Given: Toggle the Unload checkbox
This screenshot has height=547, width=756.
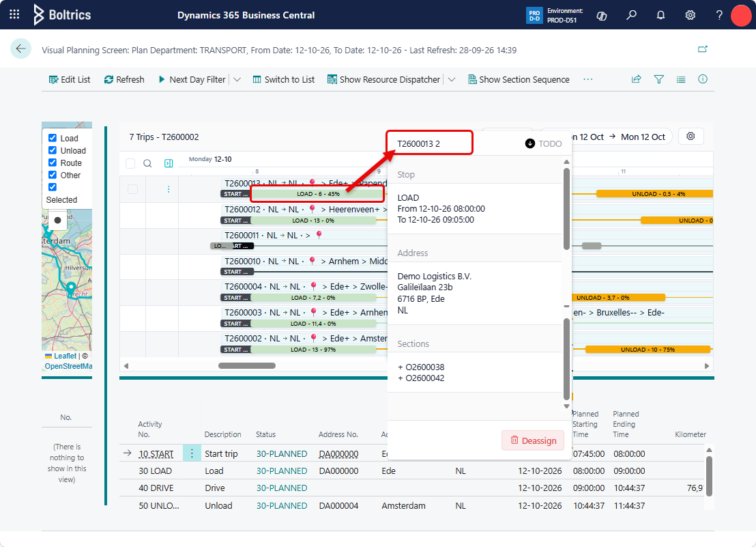Looking at the screenshot, I should tap(53, 150).
